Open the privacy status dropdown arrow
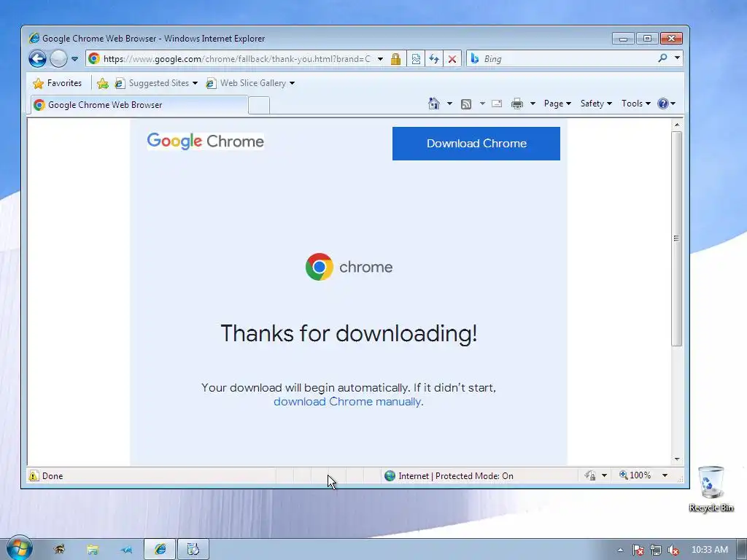This screenshot has width=747, height=560. [x=604, y=475]
